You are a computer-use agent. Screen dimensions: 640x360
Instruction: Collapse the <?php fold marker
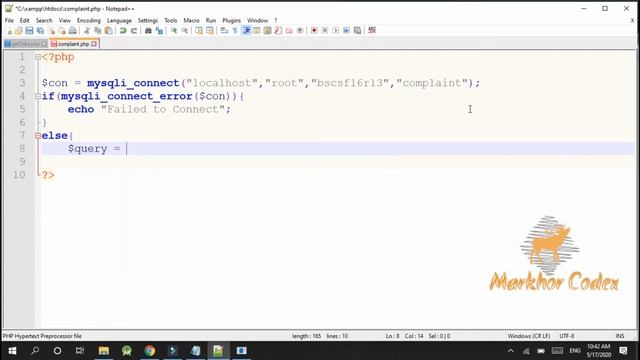38,58
